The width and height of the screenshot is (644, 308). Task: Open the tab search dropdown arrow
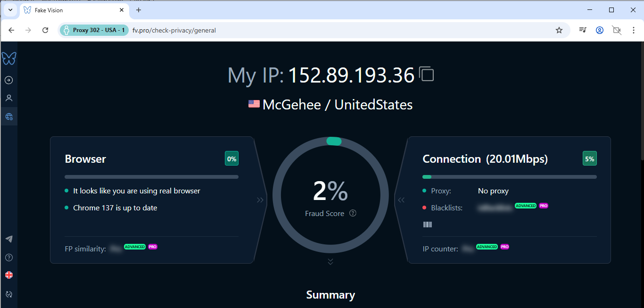(x=10, y=10)
